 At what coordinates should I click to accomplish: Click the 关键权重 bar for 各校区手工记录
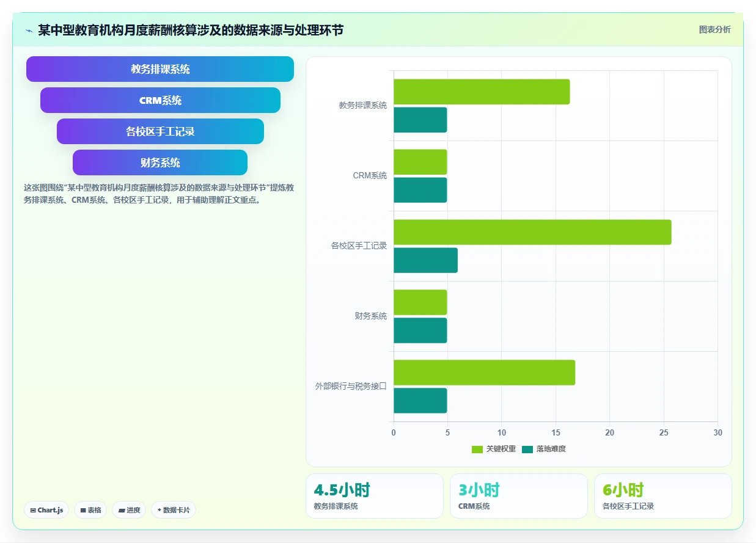(532, 232)
